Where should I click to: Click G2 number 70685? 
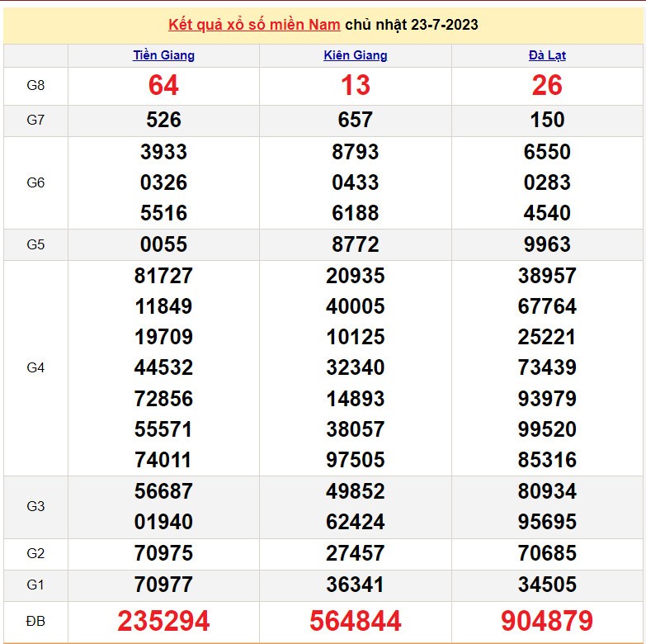click(x=547, y=553)
